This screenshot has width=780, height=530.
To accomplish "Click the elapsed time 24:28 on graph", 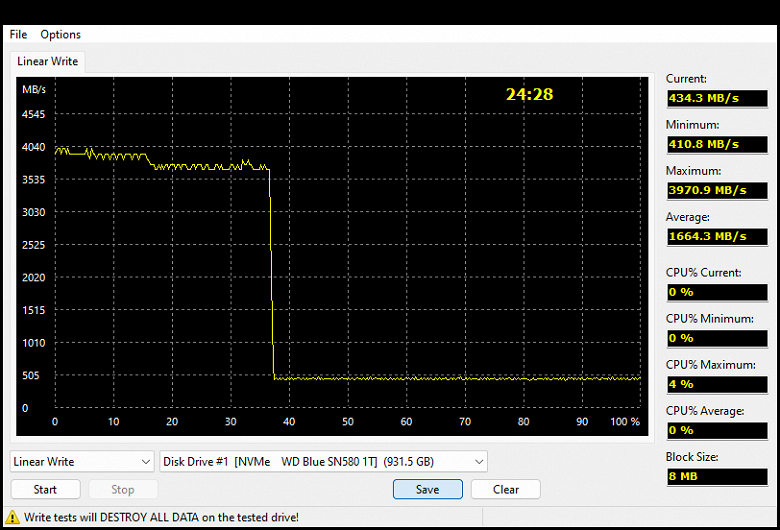I will (x=529, y=94).
